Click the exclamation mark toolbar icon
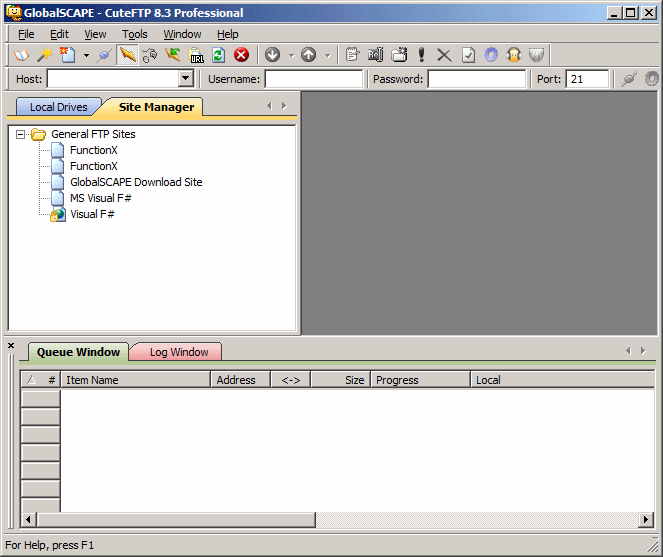This screenshot has width=663, height=557. click(421, 55)
